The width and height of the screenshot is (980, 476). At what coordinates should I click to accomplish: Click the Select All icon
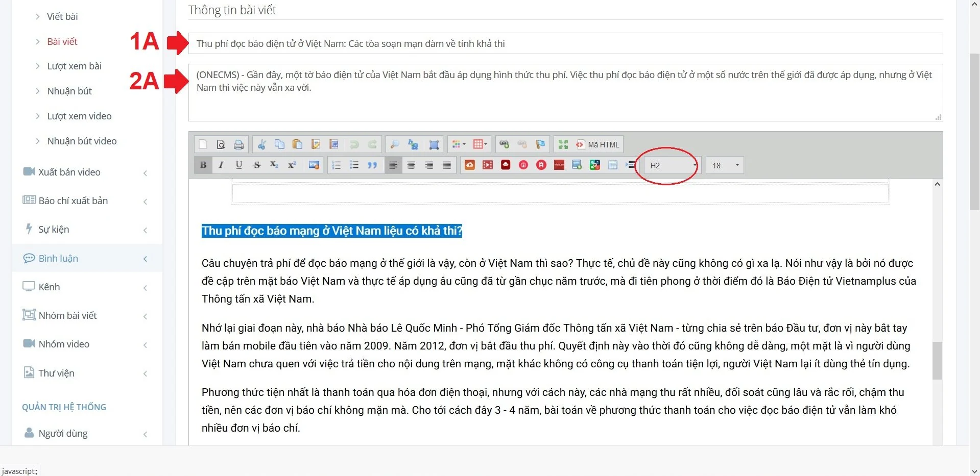pos(434,144)
